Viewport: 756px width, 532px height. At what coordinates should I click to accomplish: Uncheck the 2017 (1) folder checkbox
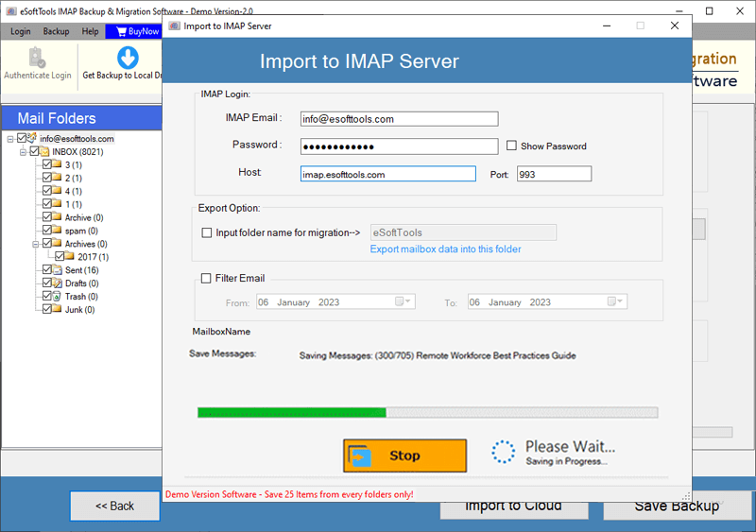click(60, 256)
